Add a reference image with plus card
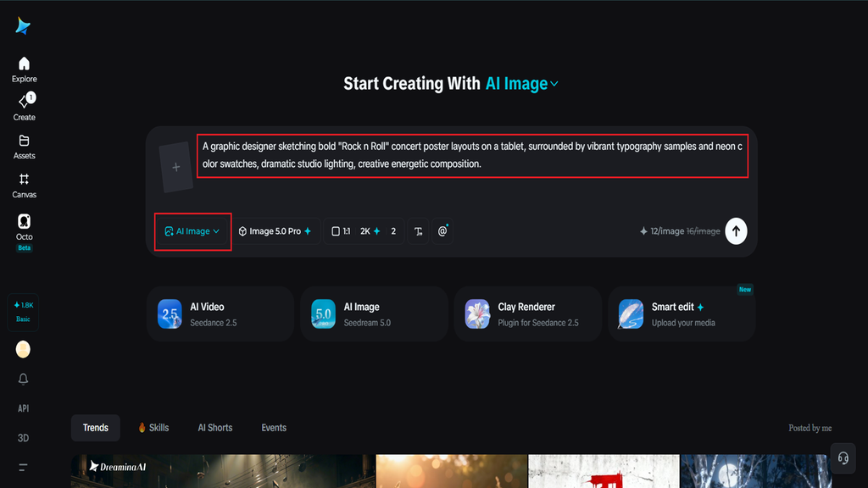 click(176, 167)
